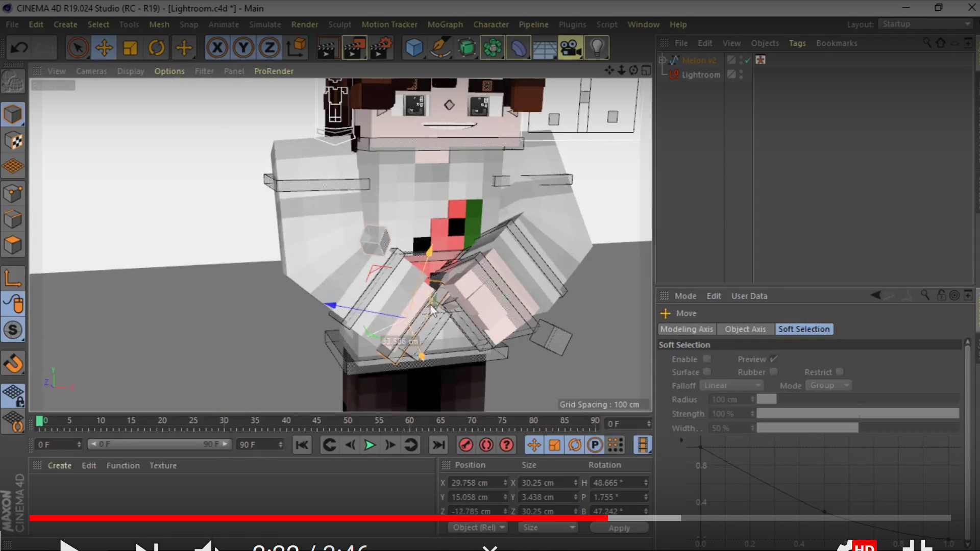Toggle the X axis lock

point(217,48)
